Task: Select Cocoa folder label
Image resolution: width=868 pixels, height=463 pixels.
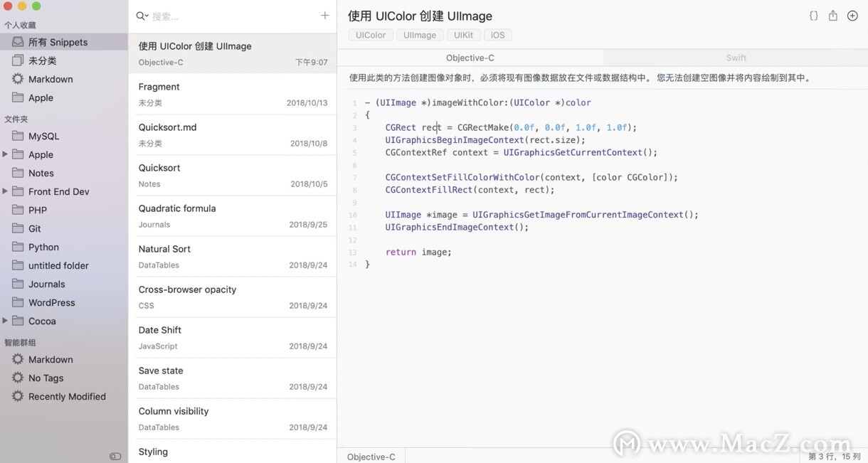Action: tap(42, 321)
